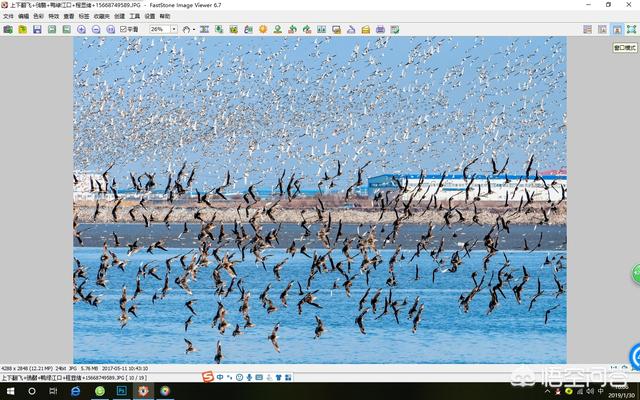Toggle the 中 Chinese/English mode on the Sogou bar
This screenshot has height=400, width=640.
(x=220, y=378)
